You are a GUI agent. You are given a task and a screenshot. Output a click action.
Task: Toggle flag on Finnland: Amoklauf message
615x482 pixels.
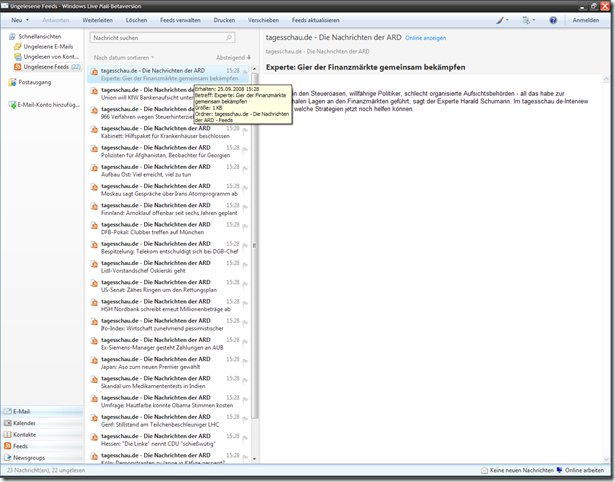click(246, 207)
